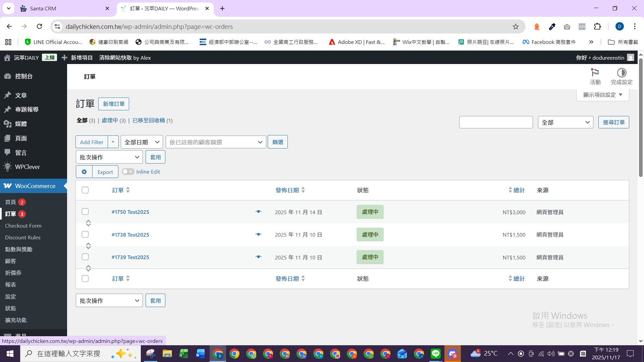Toggle the Inline Edit switch
644x362 pixels.
[x=128, y=172]
